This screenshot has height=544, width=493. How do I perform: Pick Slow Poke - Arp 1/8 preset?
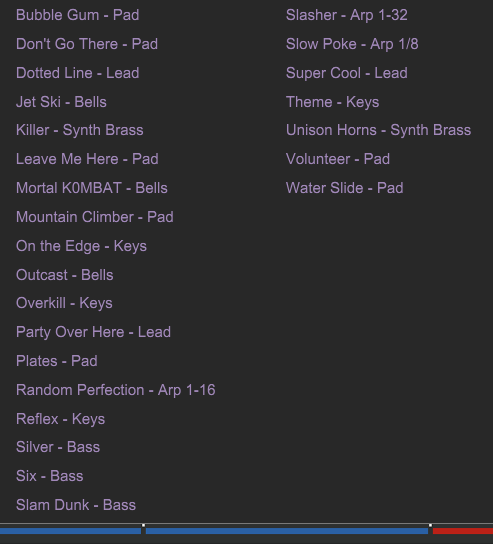coord(352,44)
